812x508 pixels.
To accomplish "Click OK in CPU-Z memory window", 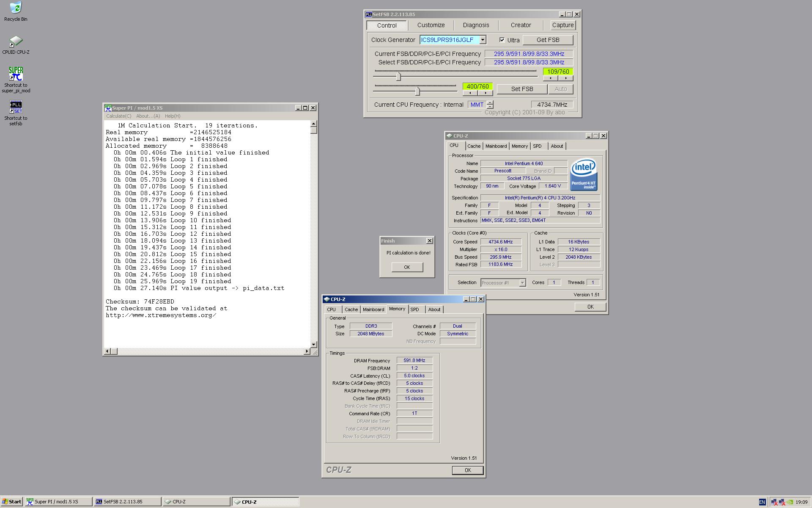I will pyautogui.click(x=468, y=470).
